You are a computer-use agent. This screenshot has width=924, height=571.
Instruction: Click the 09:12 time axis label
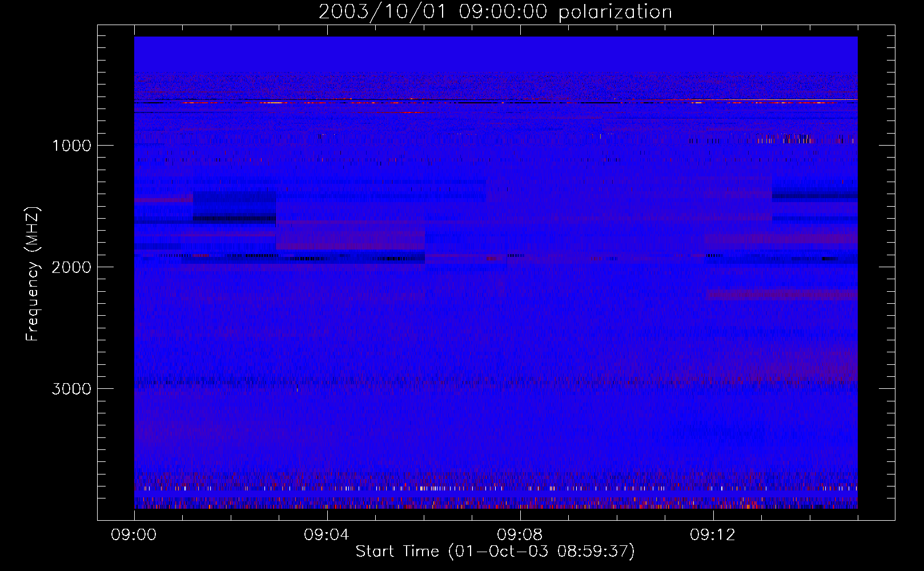click(x=713, y=535)
